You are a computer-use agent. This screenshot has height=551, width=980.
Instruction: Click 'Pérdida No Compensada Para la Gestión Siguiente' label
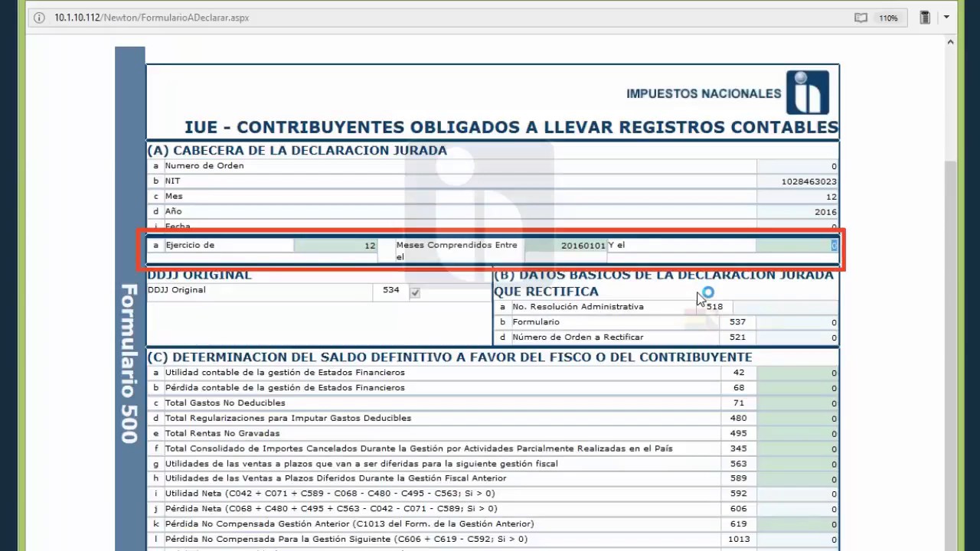click(x=346, y=540)
